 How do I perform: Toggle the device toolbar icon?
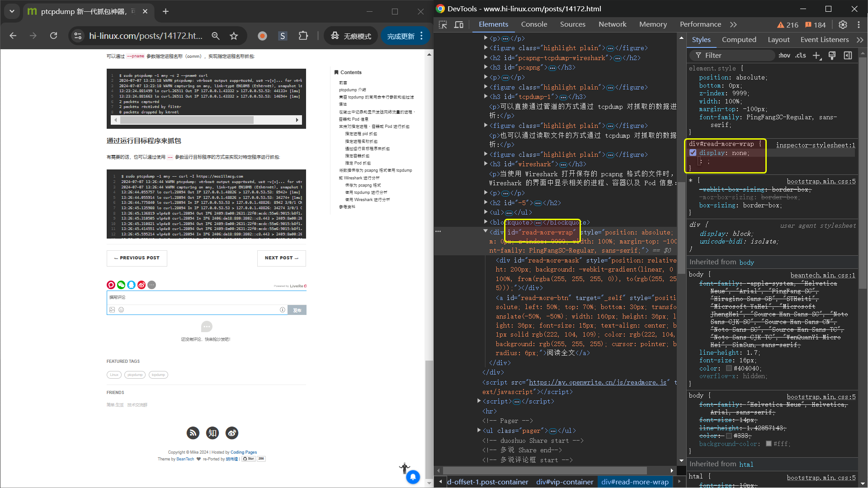pos(458,25)
